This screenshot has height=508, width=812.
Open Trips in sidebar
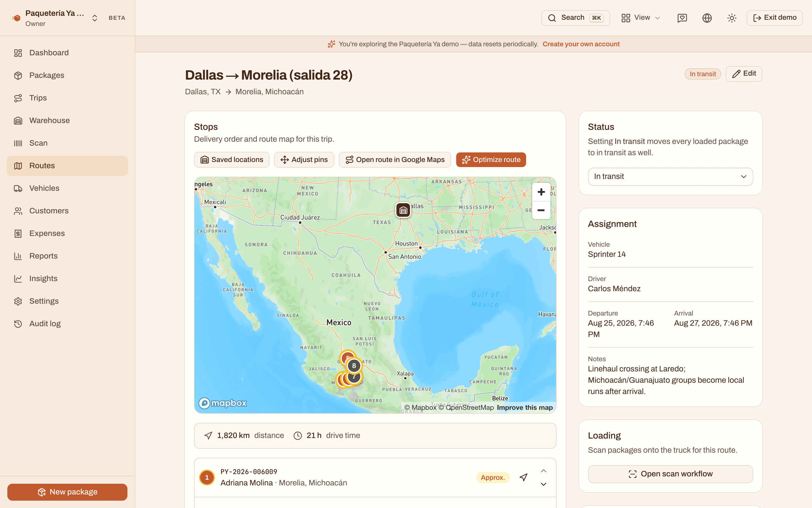[x=67, y=98]
